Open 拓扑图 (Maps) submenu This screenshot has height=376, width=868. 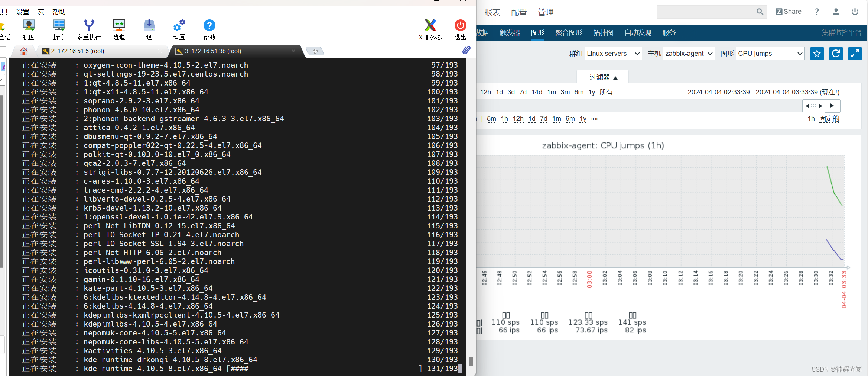[x=603, y=33]
